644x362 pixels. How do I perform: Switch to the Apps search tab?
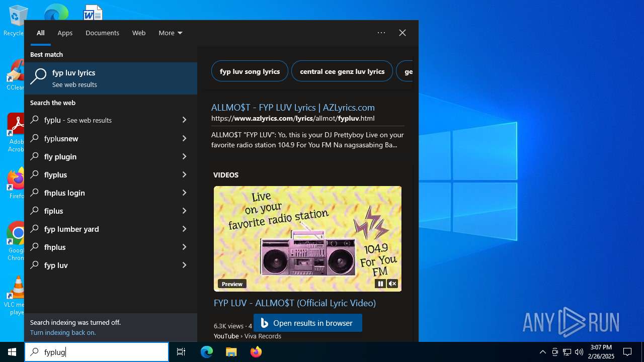point(65,33)
